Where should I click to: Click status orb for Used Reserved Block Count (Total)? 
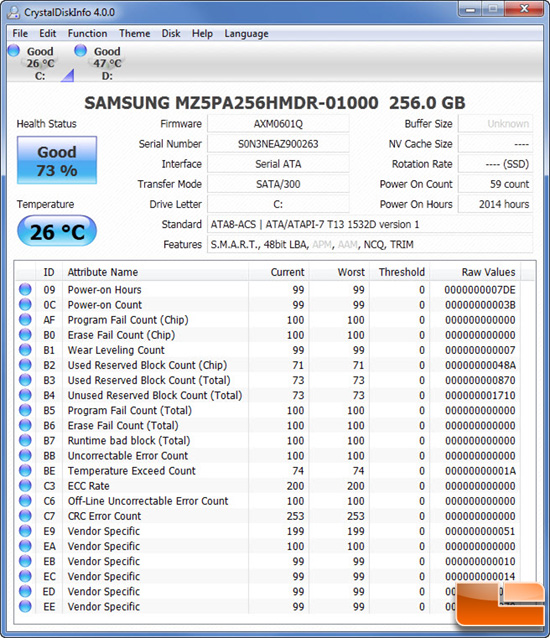(25, 380)
